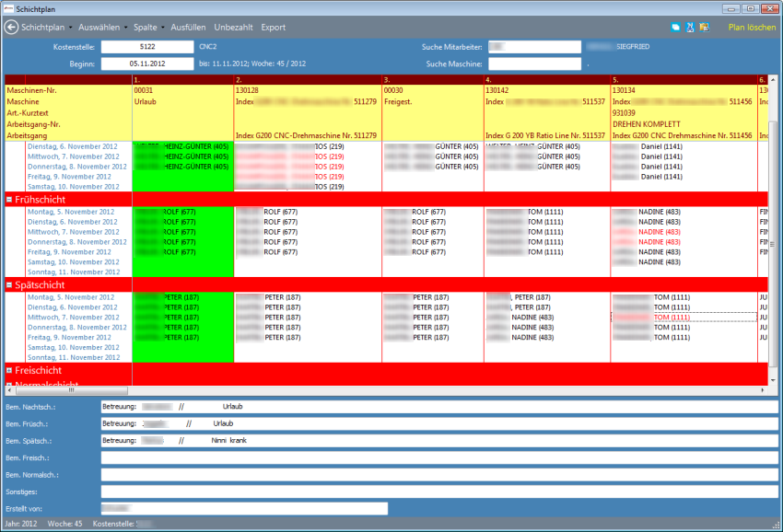Click the Plan löschen button
The width and height of the screenshot is (783, 532).
tap(752, 28)
